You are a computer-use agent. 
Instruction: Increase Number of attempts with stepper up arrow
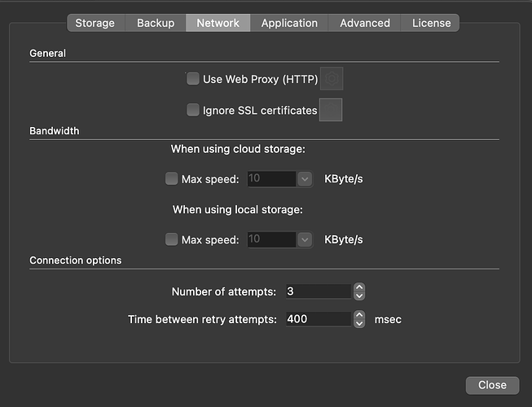(x=359, y=287)
